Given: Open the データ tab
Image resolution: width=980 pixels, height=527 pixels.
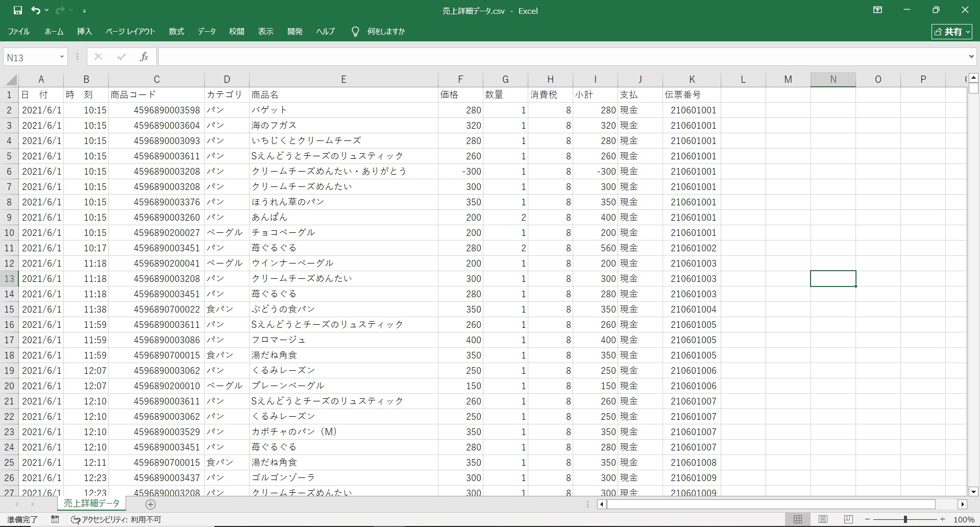Looking at the screenshot, I should (206, 32).
